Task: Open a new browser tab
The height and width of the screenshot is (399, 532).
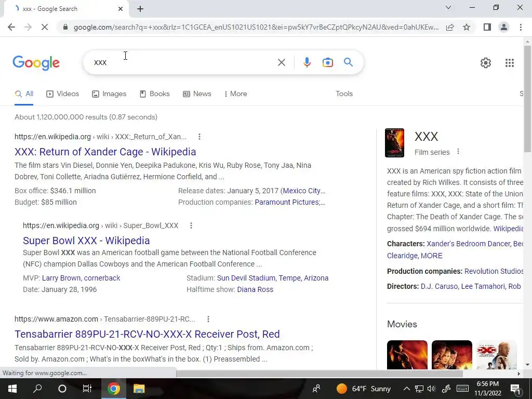Action: pyautogui.click(x=140, y=9)
